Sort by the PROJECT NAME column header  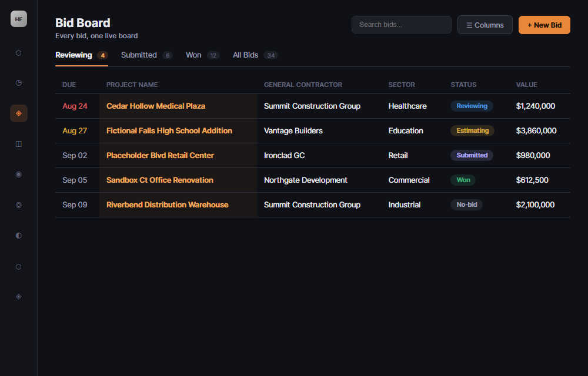pyautogui.click(x=132, y=85)
